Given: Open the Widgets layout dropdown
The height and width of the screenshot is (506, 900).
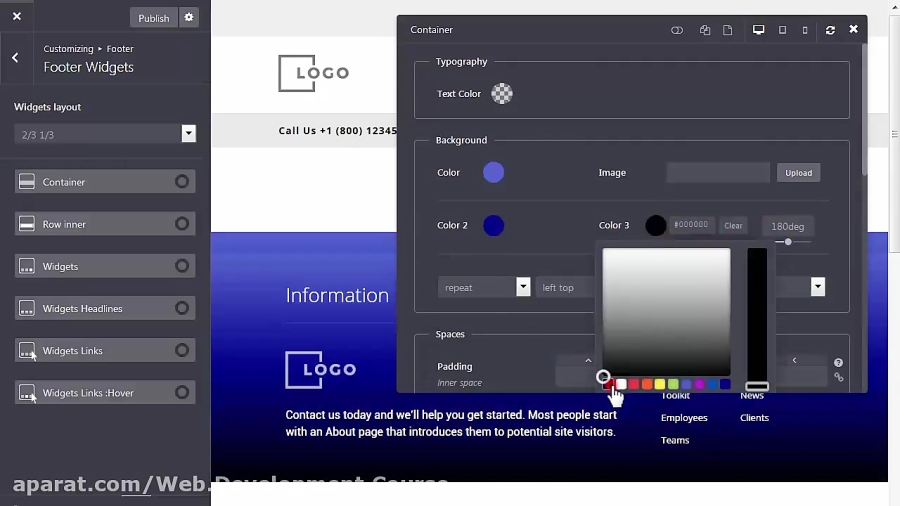Looking at the screenshot, I should point(105,134).
